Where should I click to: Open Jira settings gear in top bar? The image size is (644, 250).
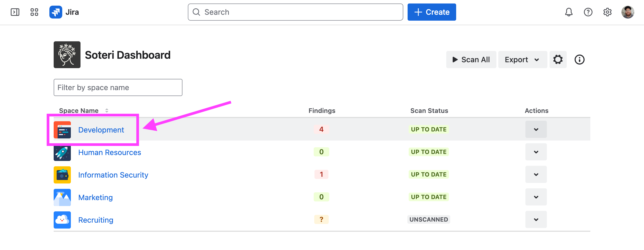point(607,12)
